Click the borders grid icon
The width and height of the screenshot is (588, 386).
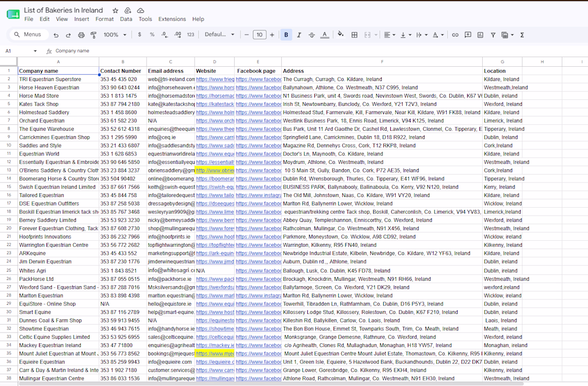[354, 35]
